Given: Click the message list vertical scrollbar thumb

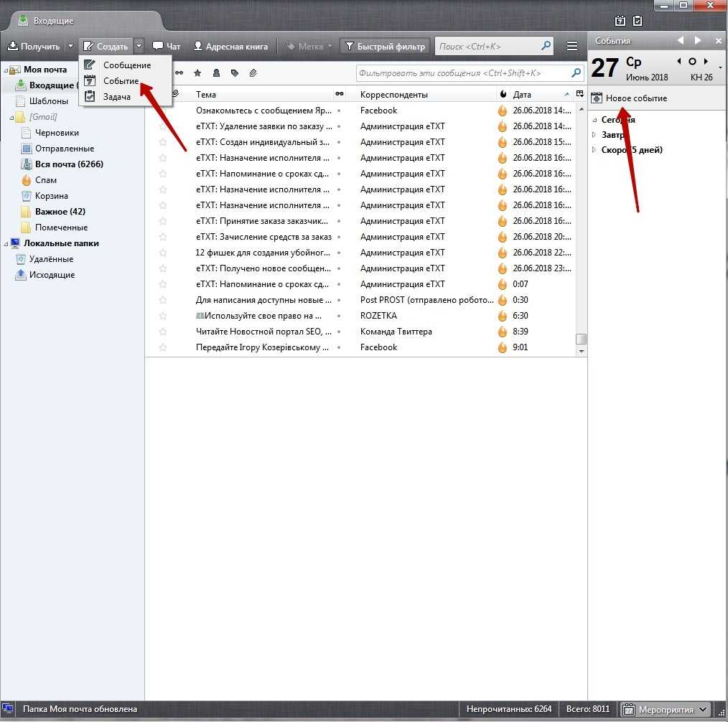Looking at the screenshot, I should (x=582, y=339).
